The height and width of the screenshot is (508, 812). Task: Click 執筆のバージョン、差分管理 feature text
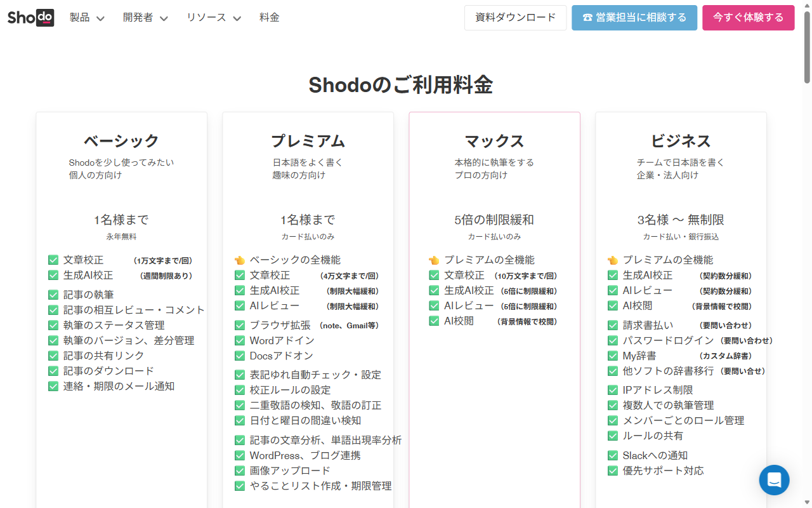point(129,340)
